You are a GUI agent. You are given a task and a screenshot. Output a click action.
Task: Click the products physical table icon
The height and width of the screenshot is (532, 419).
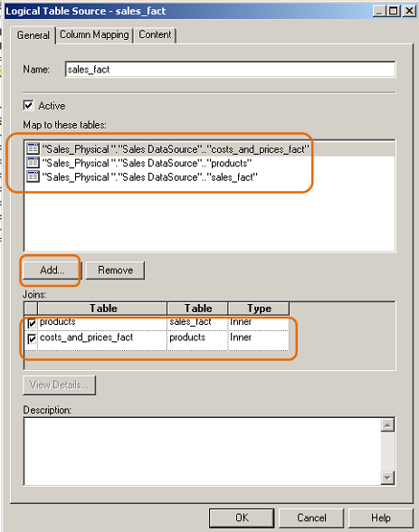point(33,163)
